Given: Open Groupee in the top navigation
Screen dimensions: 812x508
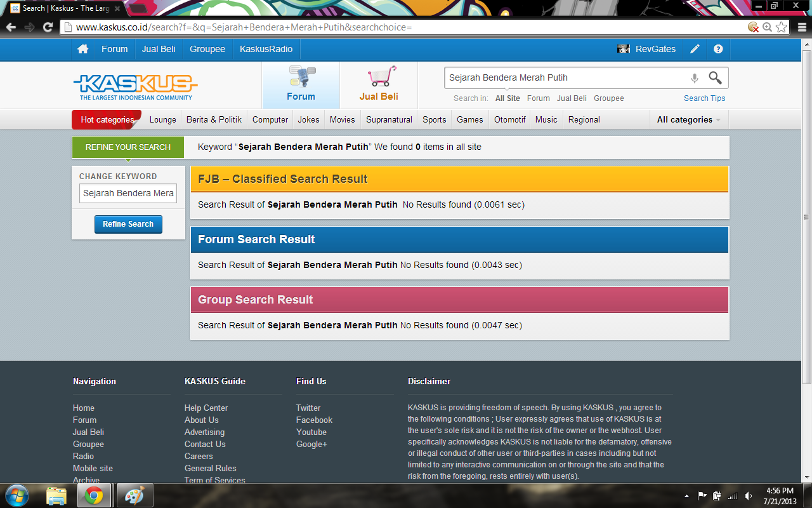Looking at the screenshot, I should pyautogui.click(x=207, y=49).
